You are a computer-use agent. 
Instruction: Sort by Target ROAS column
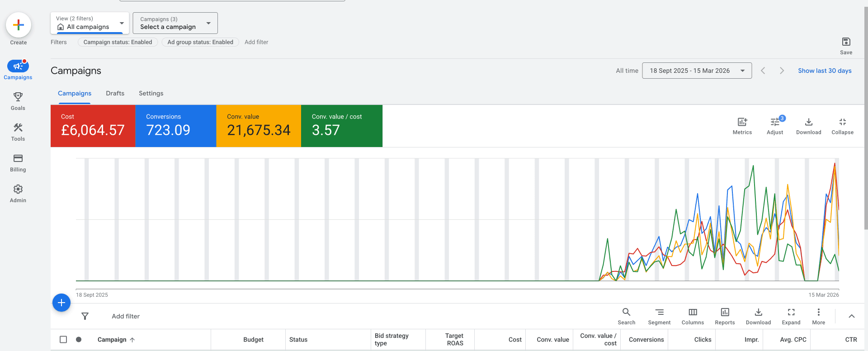point(454,339)
